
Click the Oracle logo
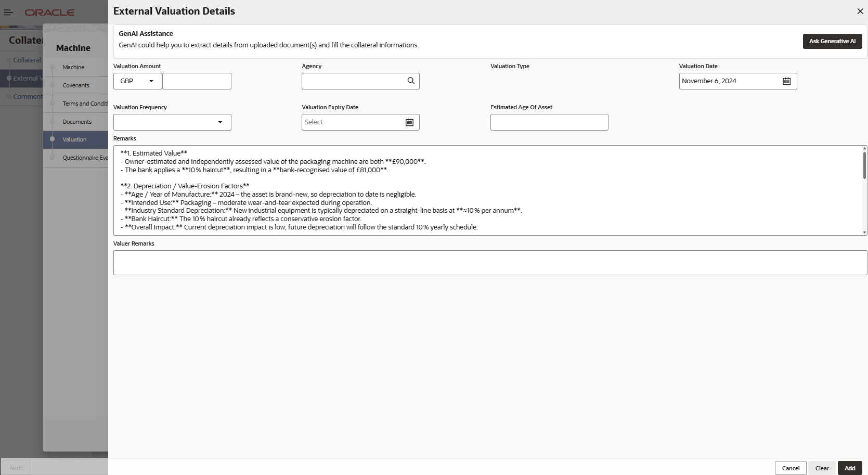click(x=49, y=12)
